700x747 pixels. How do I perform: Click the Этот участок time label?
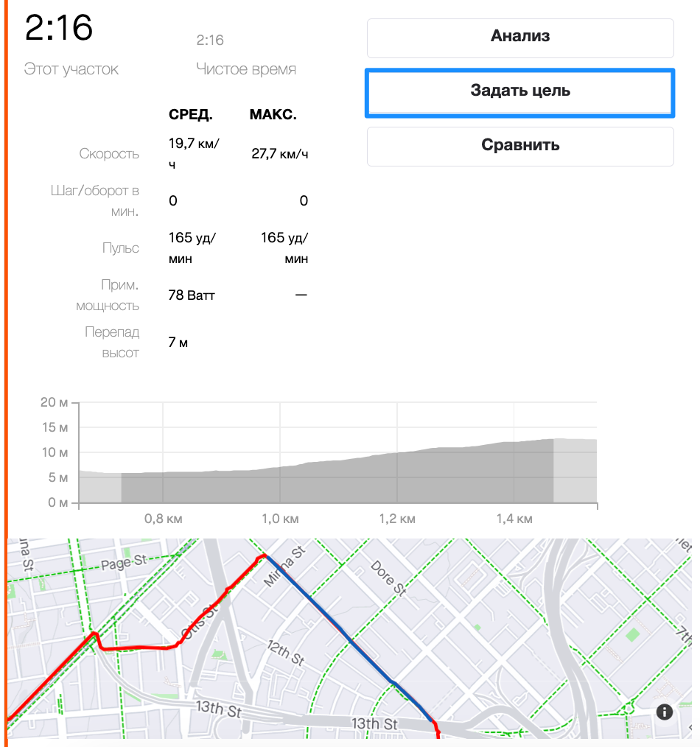pyautogui.click(x=71, y=69)
